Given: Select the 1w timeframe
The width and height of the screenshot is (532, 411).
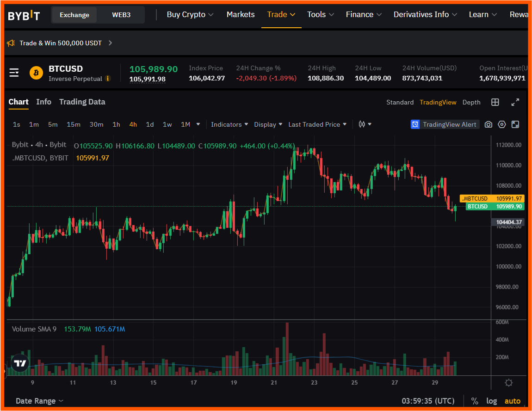Looking at the screenshot, I should tap(167, 124).
